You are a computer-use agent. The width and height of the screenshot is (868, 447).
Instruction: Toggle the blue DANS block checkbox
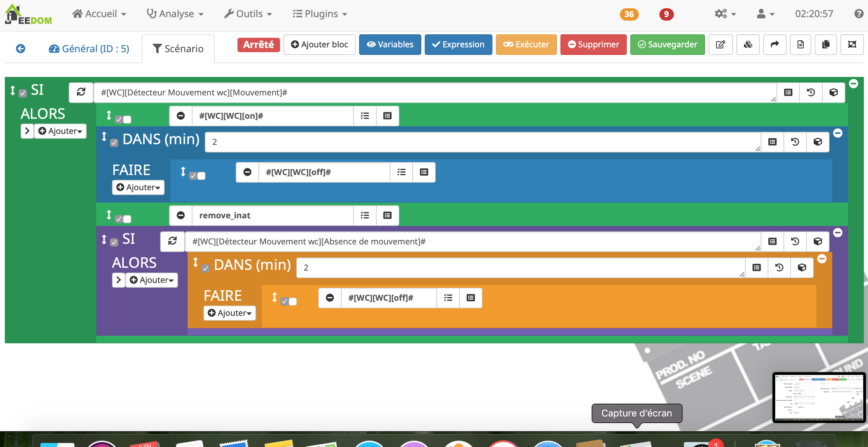click(x=114, y=143)
